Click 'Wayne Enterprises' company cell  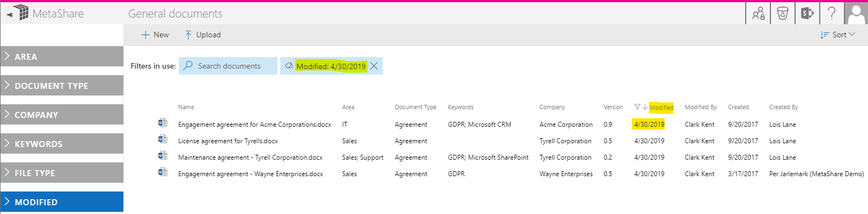click(566, 174)
